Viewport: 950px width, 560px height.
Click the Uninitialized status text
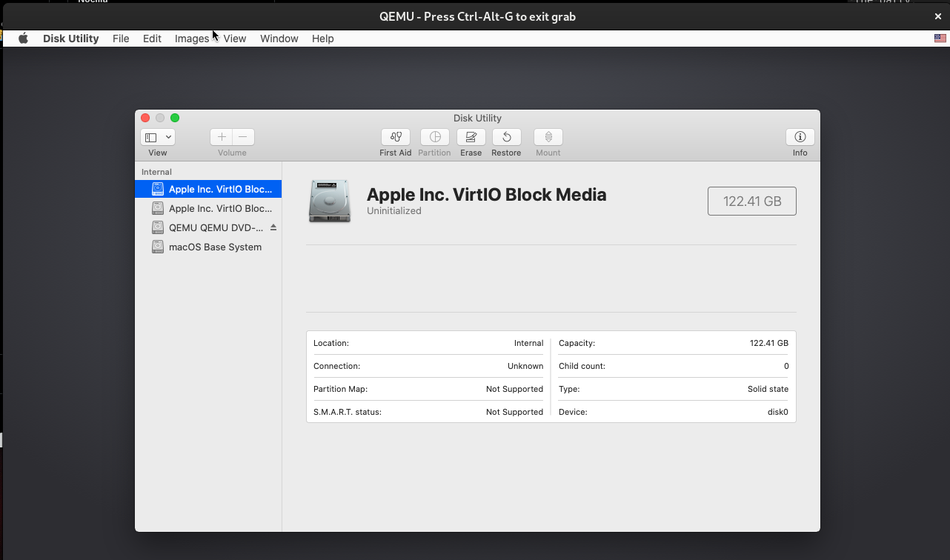pos(394,211)
